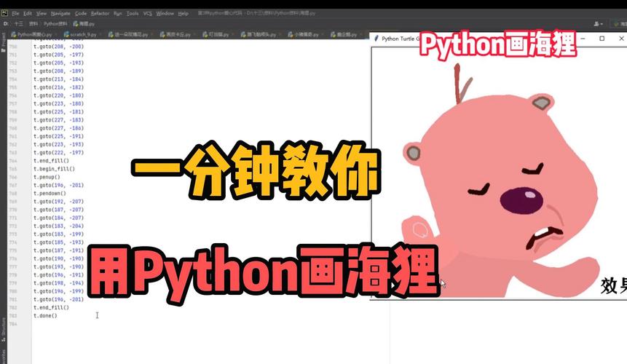This screenshot has height=364, width=627.
Task: Open the Code menu
Action: (x=81, y=13)
